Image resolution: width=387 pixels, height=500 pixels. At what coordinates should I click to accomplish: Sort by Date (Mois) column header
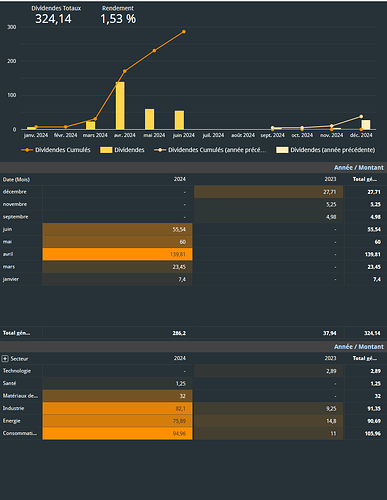point(16,179)
